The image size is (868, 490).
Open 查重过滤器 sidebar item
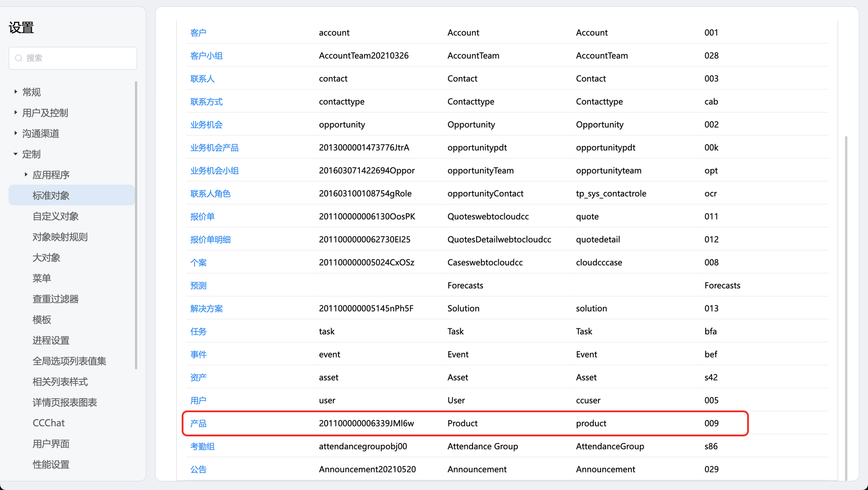click(56, 299)
